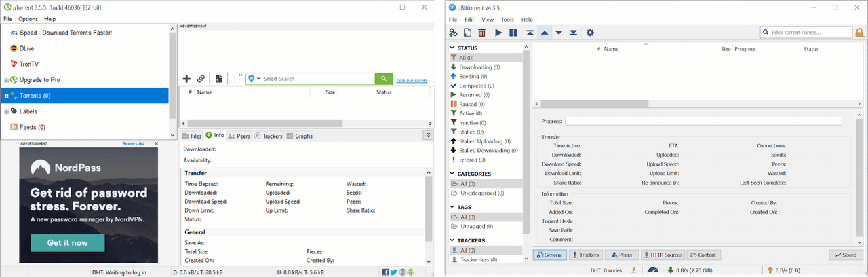868x277 pixels.
Task: Switch to the Graphs tab in µTorrent
Action: point(299,136)
